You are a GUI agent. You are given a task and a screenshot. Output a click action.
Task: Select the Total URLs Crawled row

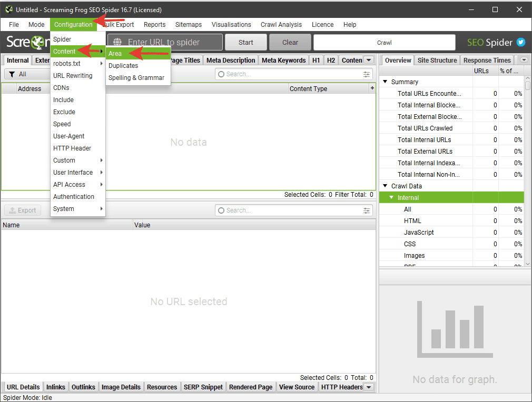[451, 128]
